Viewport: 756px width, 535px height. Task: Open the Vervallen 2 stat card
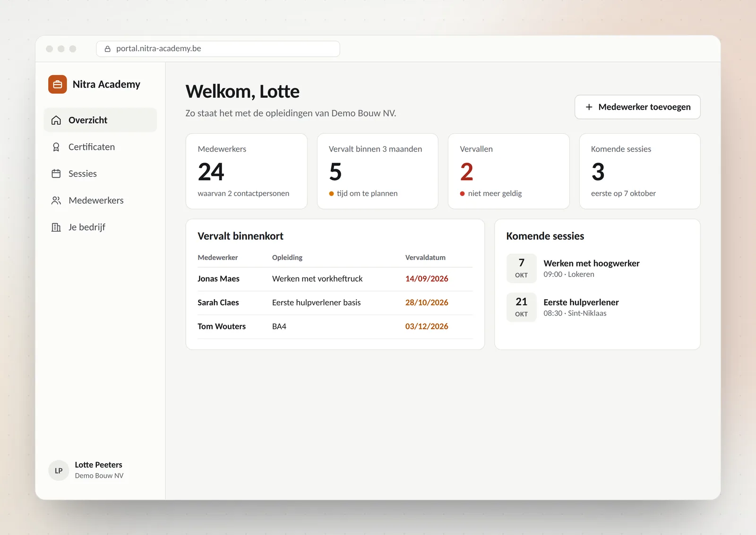pyautogui.click(x=509, y=171)
